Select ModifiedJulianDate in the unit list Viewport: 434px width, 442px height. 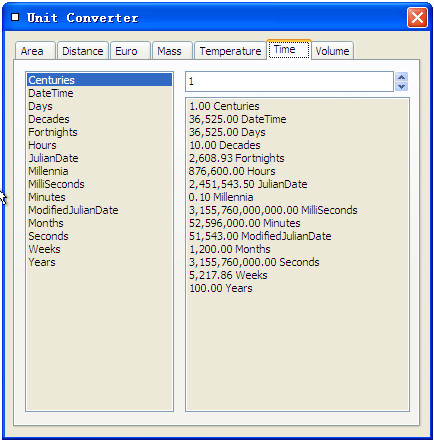(x=99, y=210)
